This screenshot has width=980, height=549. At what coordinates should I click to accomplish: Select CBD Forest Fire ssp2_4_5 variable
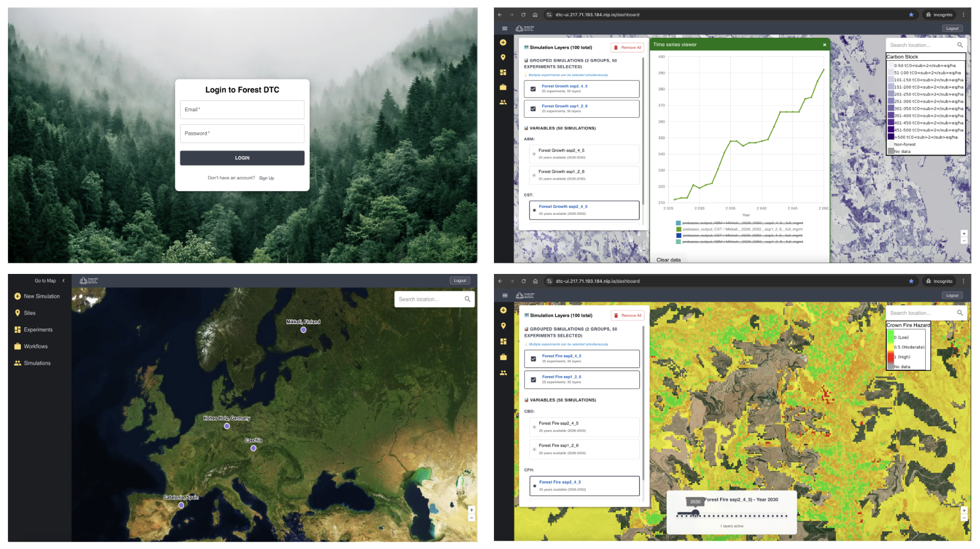(x=534, y=427)
